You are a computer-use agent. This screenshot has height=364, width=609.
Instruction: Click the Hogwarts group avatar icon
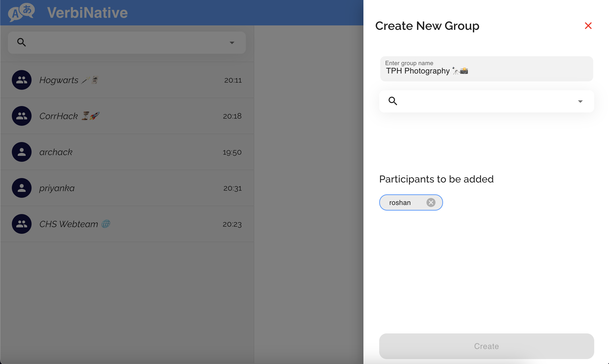[x=22, y=80]
